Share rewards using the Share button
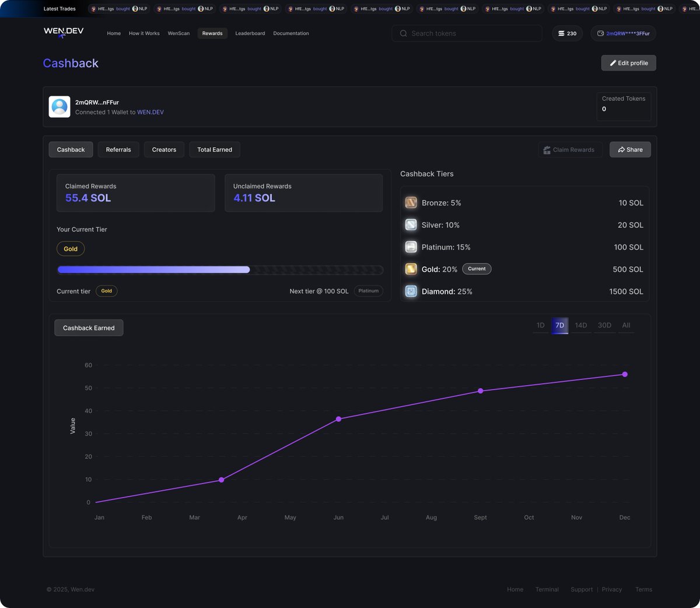700x608 pixels. (630, 149)
